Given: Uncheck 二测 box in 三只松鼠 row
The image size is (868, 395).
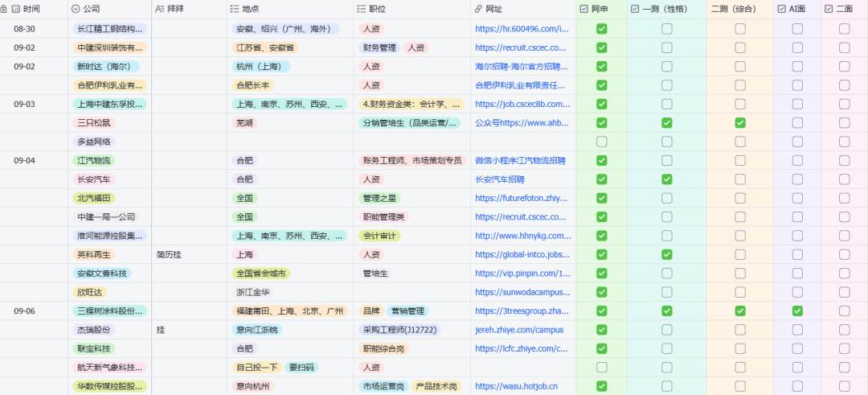Looking at the screenshot, I should pos(740,123).
